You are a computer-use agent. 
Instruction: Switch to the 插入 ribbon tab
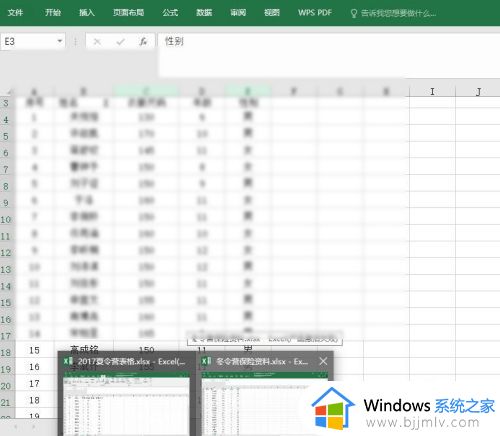(87, 13)
